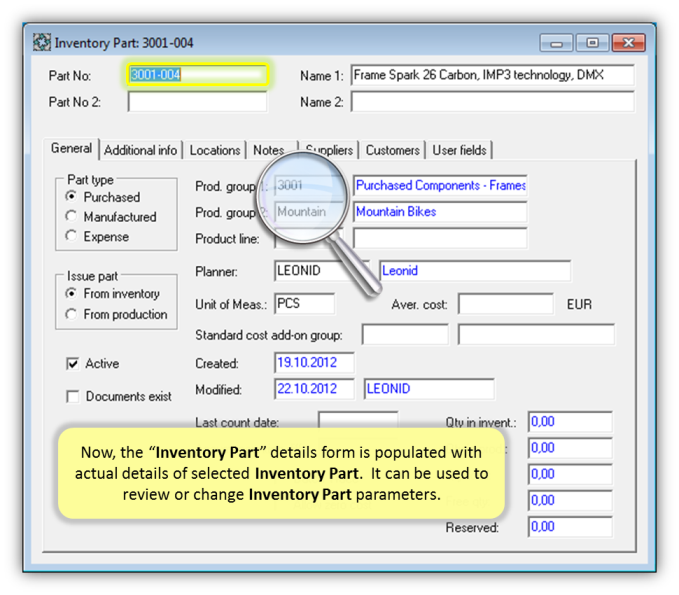Close the Inventory Part window
This screenshot has height=595, width=679.
coord(628,43)
